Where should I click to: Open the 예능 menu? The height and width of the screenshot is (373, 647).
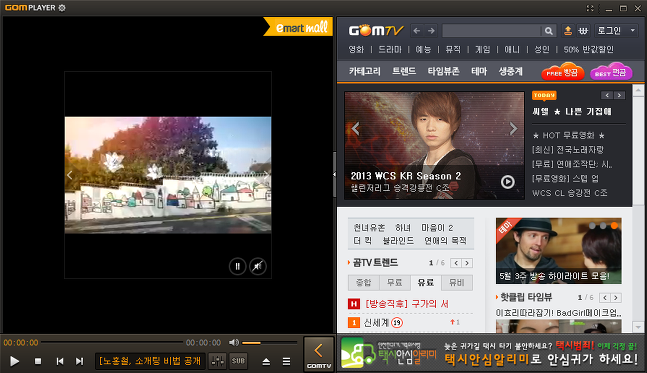tap(423, 50)
